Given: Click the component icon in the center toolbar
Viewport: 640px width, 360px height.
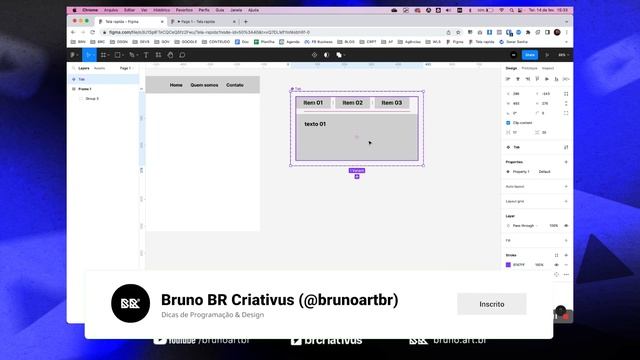Looking at the screenshot, I should click(x=314, y=55).
